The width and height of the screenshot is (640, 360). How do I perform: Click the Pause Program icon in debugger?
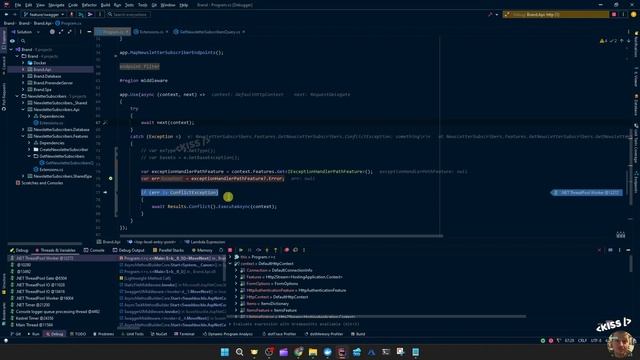pyautogui.click(x=249, y=250)
